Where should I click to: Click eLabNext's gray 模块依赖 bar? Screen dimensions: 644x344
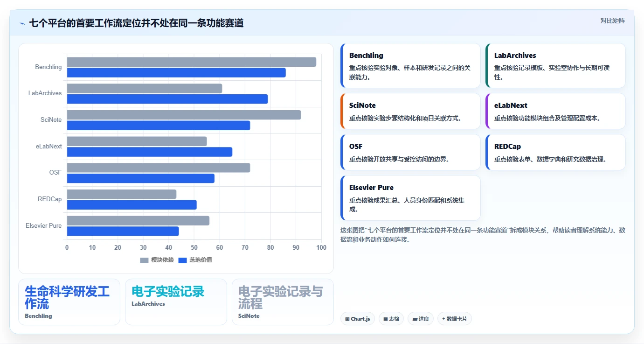[137, 141]
